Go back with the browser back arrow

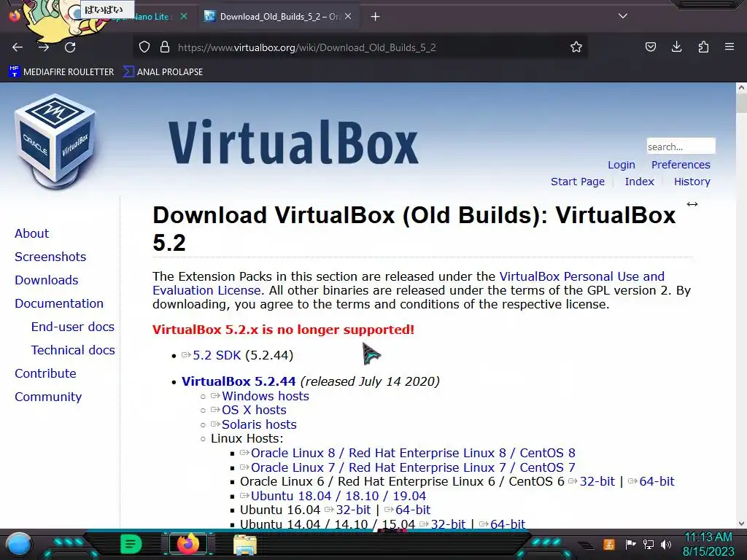[x=18, y=47]
